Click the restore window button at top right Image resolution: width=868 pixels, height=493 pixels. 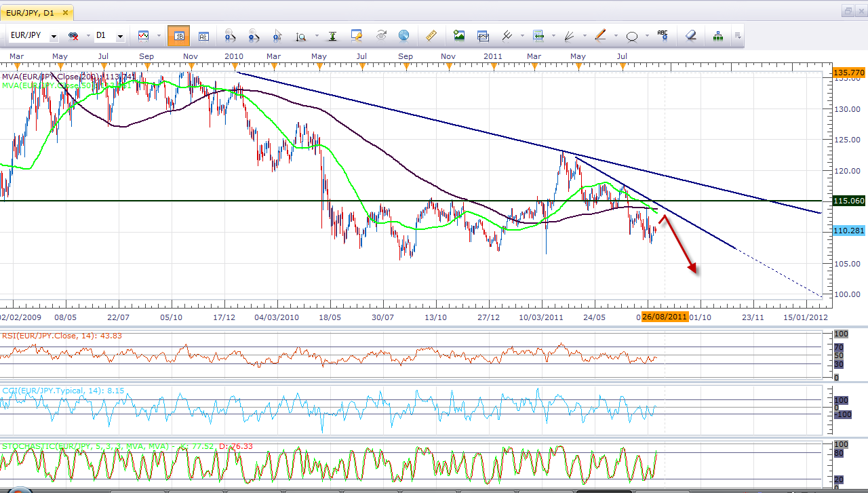tap(848, 11)
